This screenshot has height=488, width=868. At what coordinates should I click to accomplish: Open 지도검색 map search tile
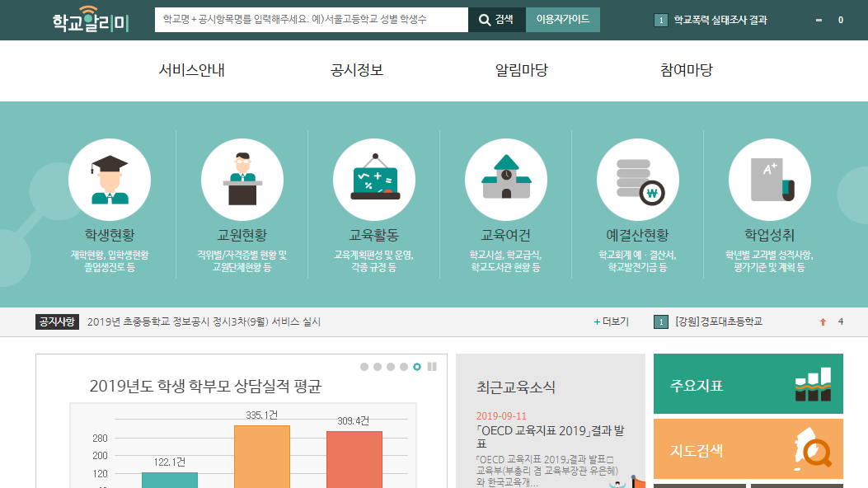click(748, 449)
